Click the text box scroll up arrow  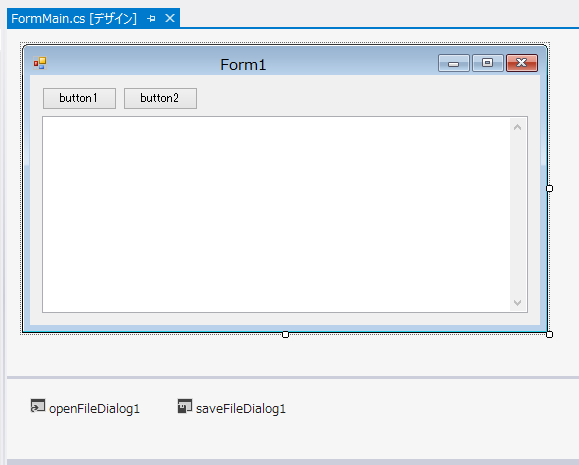518,127
